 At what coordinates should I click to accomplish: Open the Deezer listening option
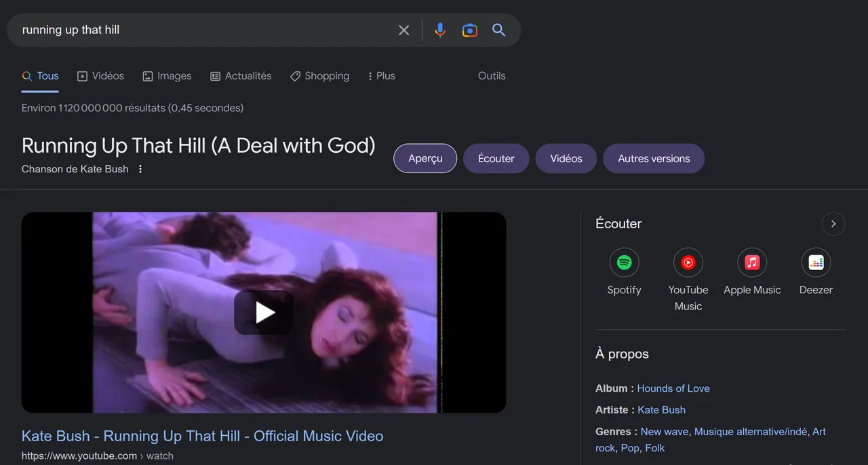pos(816,272)
